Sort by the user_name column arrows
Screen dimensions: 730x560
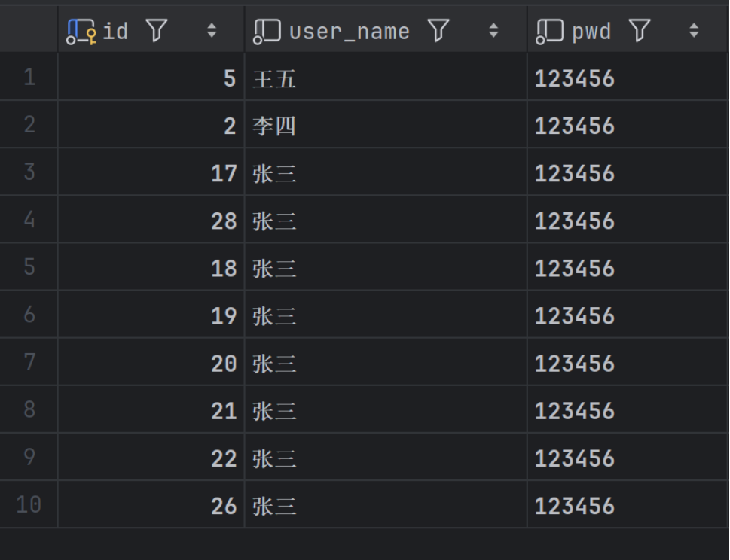pos(493,31)
